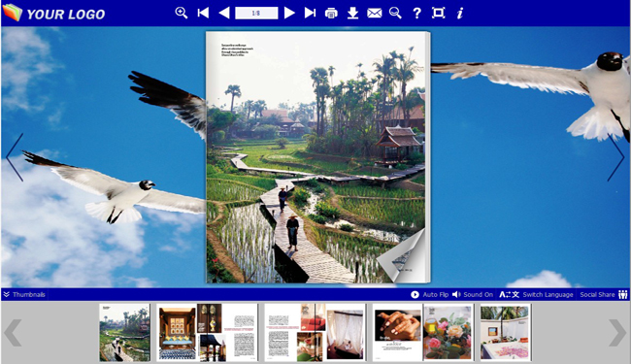Toggle Auto Flip playback

tap(429, 294)
